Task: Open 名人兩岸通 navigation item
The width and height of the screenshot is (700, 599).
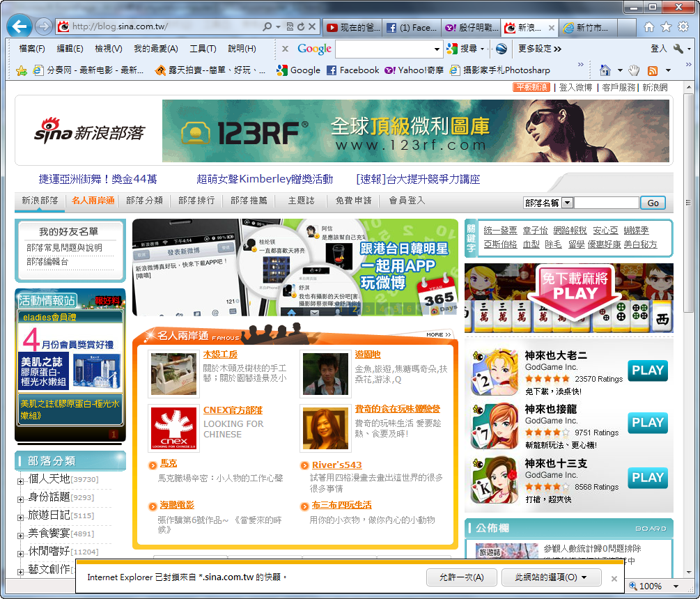Action: [93, 201]
